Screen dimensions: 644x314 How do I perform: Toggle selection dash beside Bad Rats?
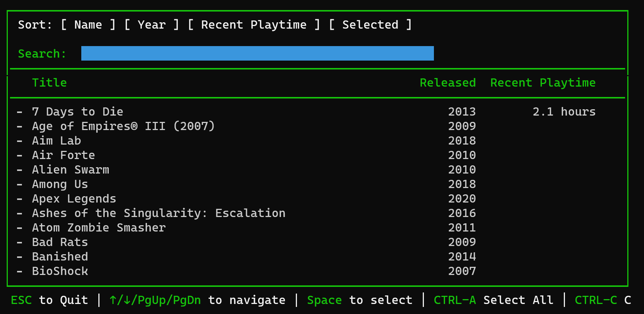coord(20,242)
